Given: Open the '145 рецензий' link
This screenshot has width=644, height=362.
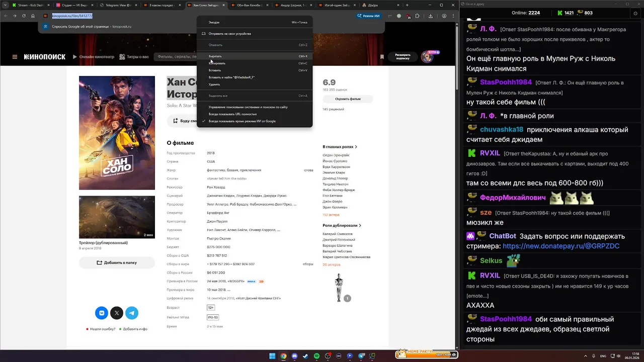Looking at the screenshot, I should pyautogui.click(x=334, y=109).
